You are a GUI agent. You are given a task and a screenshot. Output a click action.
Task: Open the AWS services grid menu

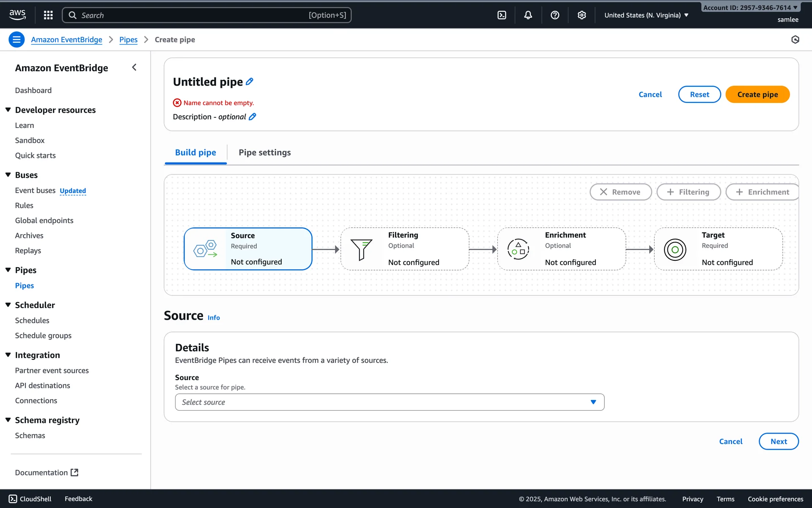(x=48, y=15)
